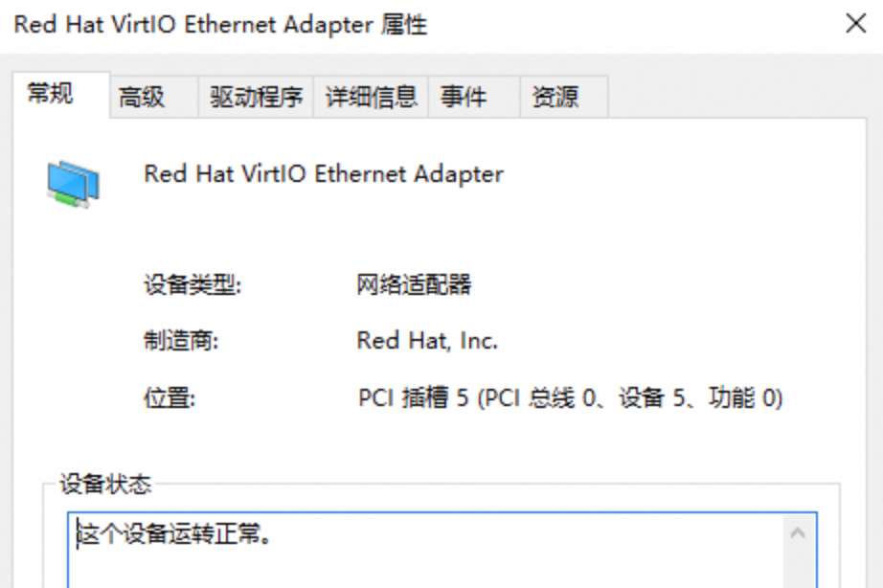
Task: Select the 资源 tab
Action: (555, 97)
